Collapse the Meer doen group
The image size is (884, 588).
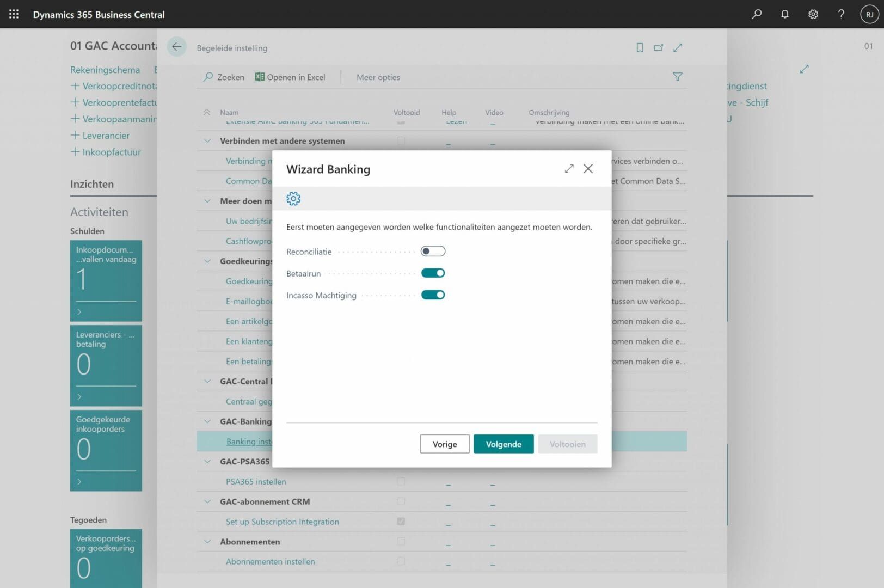click(x=207, y=201)
